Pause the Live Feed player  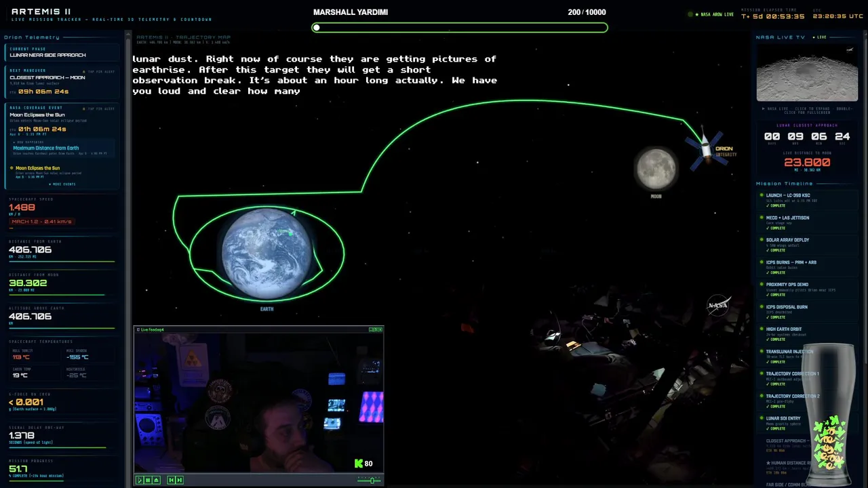tap(148, 480)
